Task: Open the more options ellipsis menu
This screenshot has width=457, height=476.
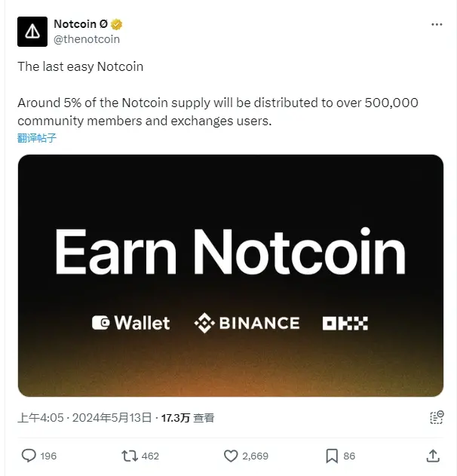Action: pyautogui.click(x=437, y=25)
